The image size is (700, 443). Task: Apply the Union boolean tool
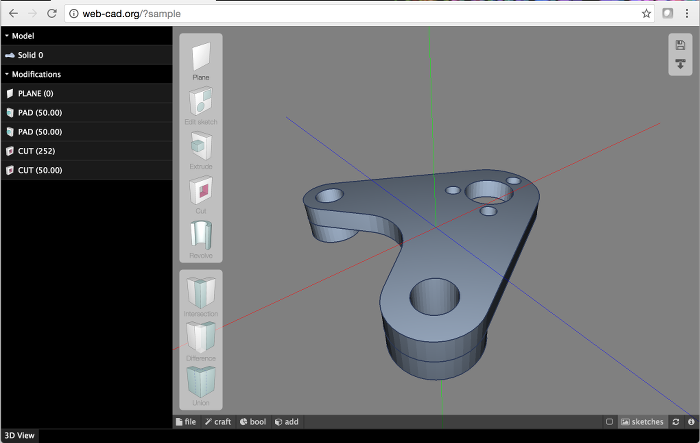201,383
